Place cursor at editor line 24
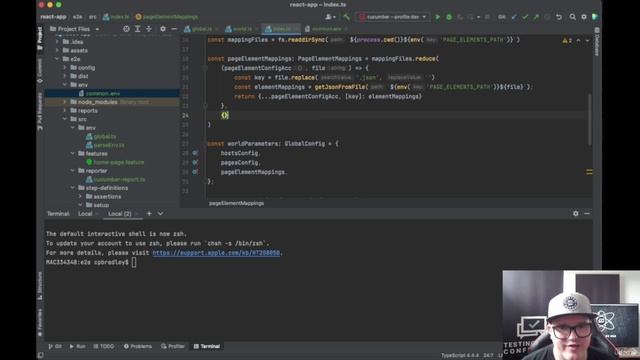This screenshot has height=360, width=640. 398,116
